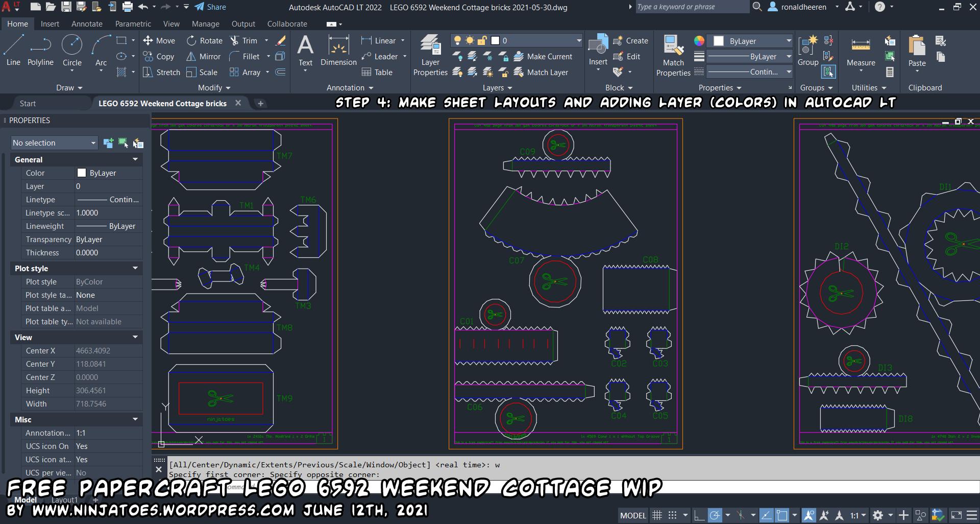Click the Share button
Image resolution: width=980 pixels, height=524 pixels.
210,7
